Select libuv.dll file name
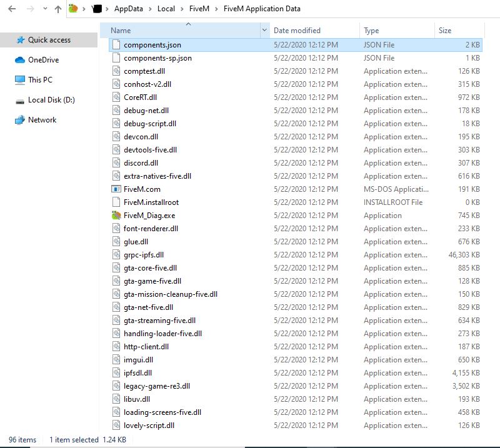 click(137, 399)
